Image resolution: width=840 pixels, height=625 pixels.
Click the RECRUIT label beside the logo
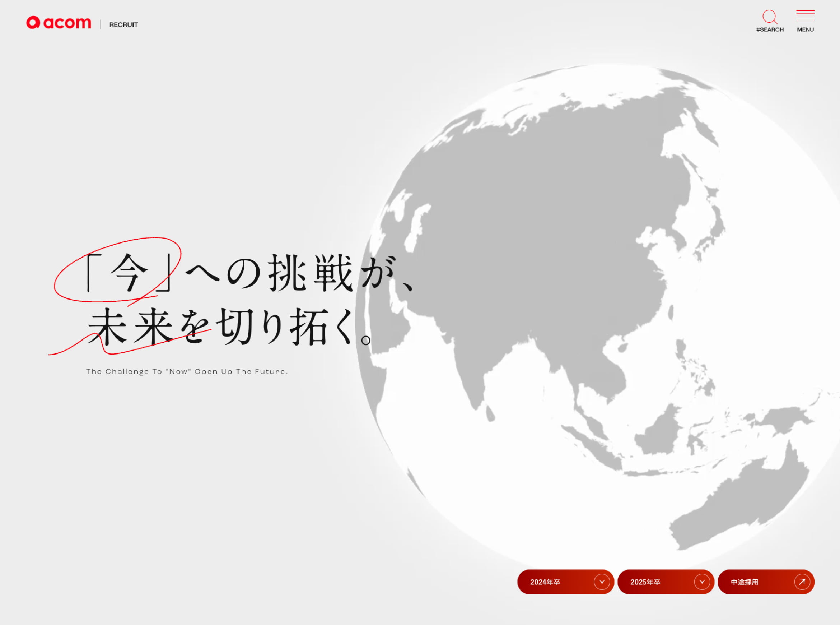click(x=123, y=24)
